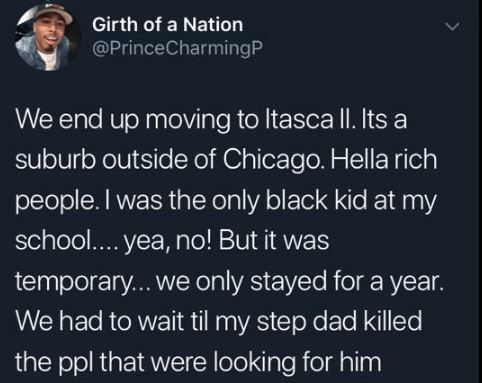This screenshot has height=383, width=482.
Task: Click the phrase 'looking for him'
Action: 297,362
